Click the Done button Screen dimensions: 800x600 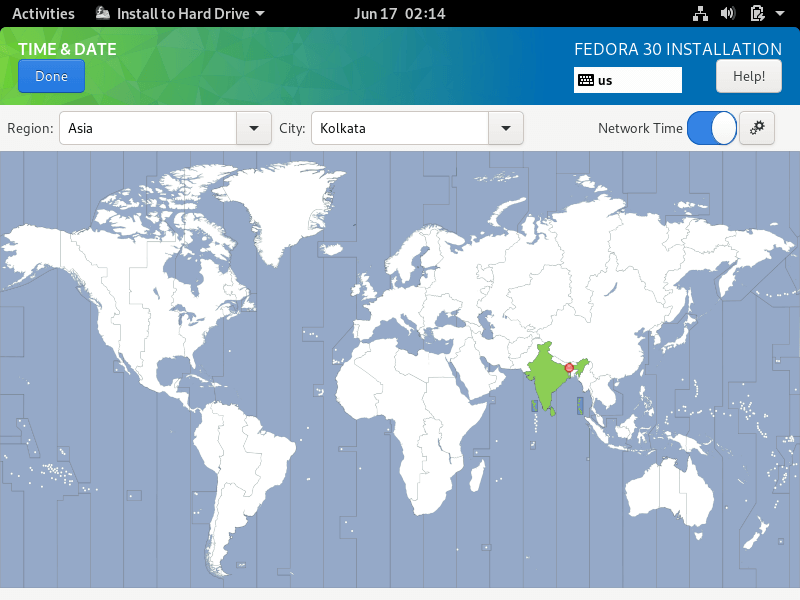(x=51, y=76)
